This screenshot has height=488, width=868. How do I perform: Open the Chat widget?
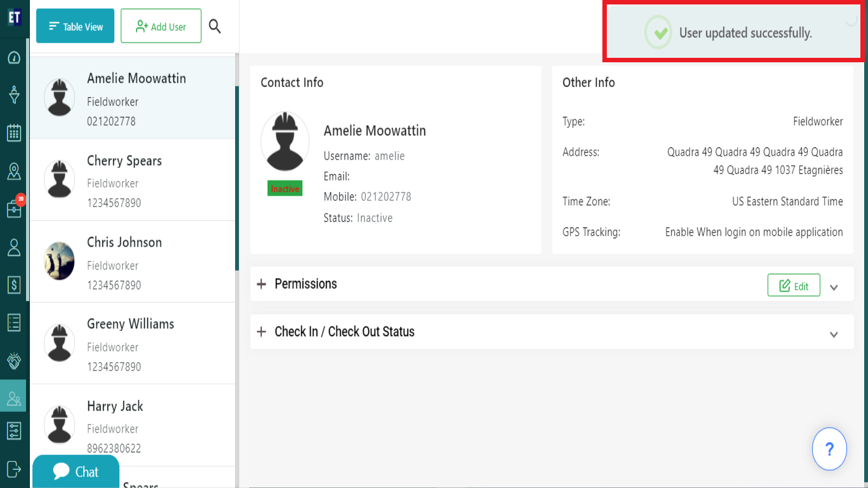click(x=76, y=471)
